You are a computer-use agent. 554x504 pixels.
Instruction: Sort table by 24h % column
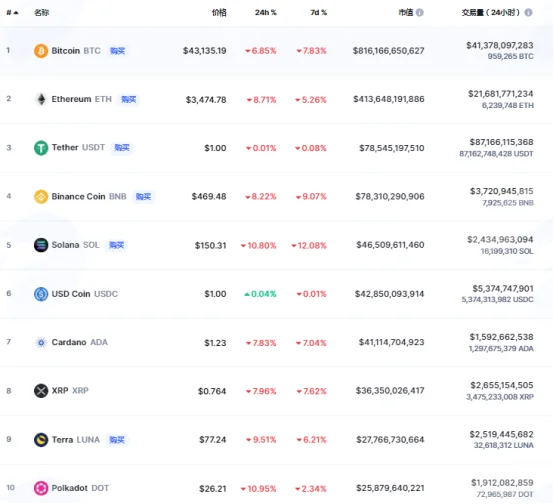(x=266, y=13)
